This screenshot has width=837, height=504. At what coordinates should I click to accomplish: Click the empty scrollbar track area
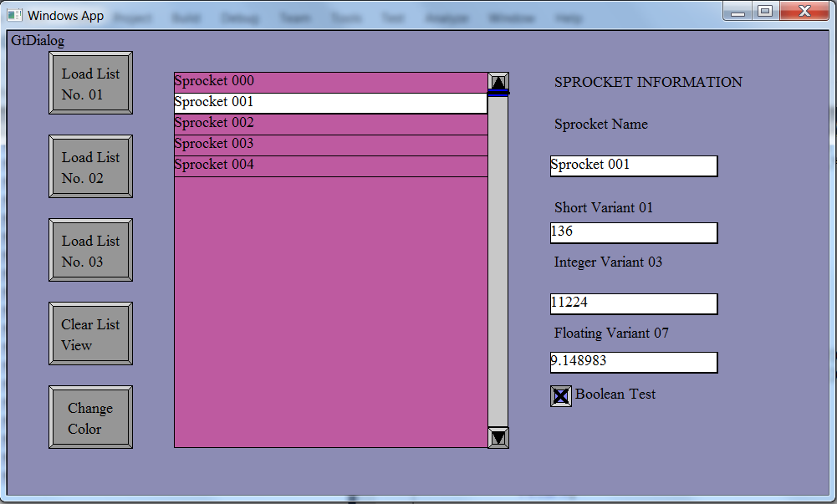[x=498, y=259]
